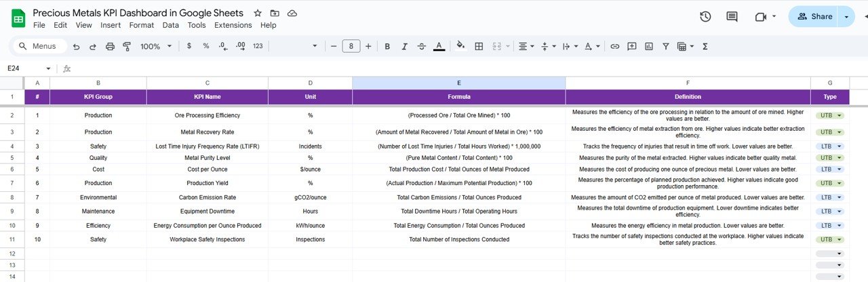Open the View menu
Viewport: 868px width, 282px height.
(x=84, y=25)
